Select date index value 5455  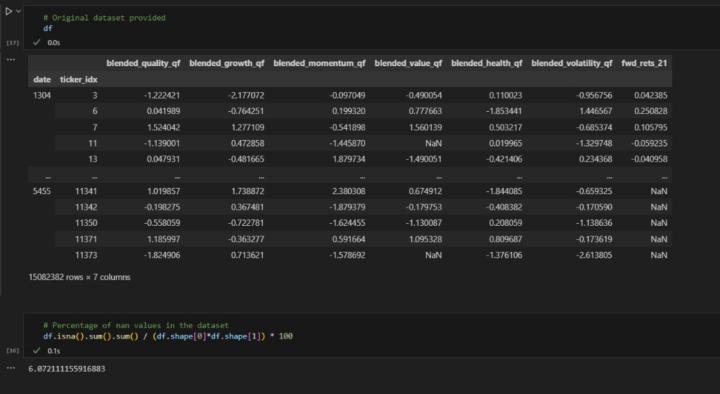coord(42,191)
